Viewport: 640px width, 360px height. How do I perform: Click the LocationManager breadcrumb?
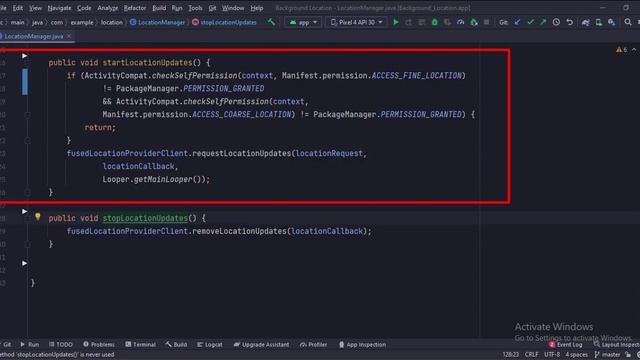tap(158, 22)
